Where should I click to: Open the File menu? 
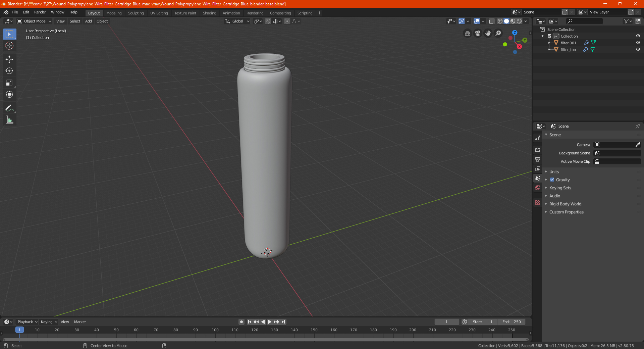pyautogui.click(x=15, y=12)
